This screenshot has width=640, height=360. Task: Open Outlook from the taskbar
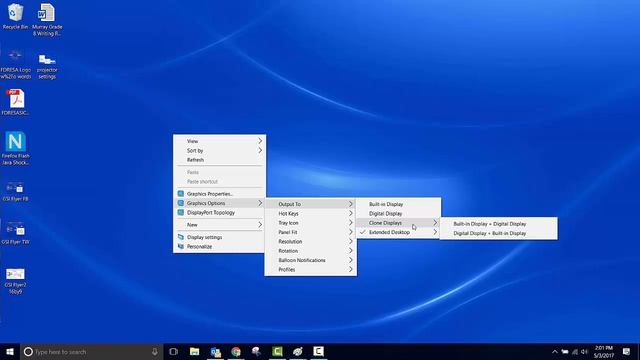pos(216,351)
